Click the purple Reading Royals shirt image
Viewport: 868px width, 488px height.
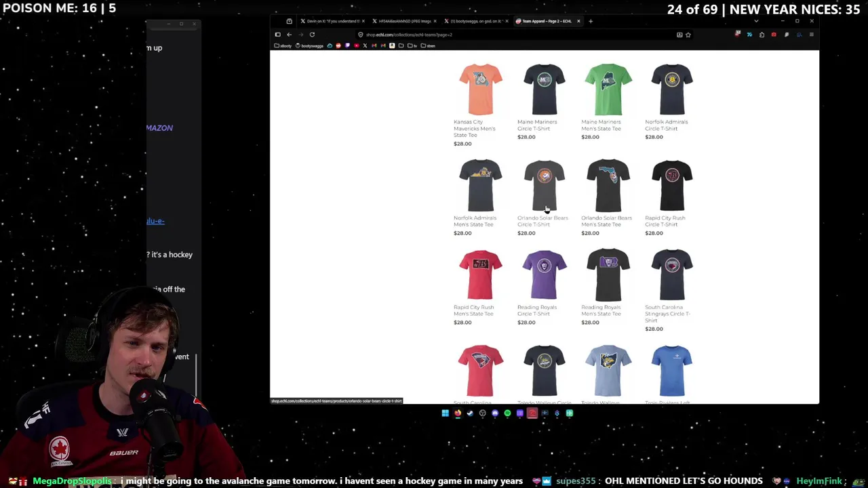545,274
